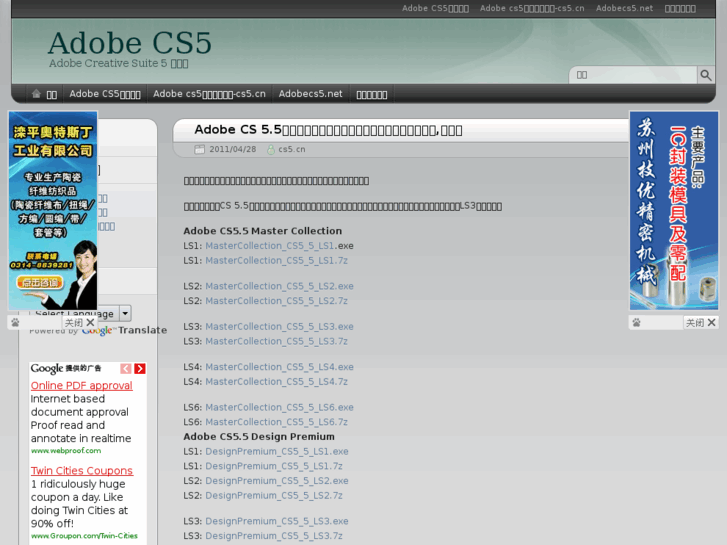This screenshot has width=727, height=545.
Task: Click the Adobe CS5.5 Master Collection heading
Action: pos(262,231)
